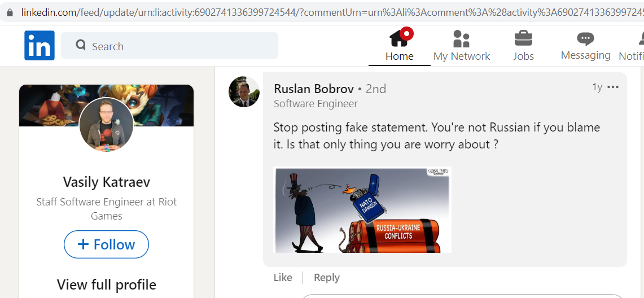Image resolution: width=644 pixels, height=298 pixels.
Task: Click the 'Stop posting fake statement' comment text
Action: (x=437, y=136)
